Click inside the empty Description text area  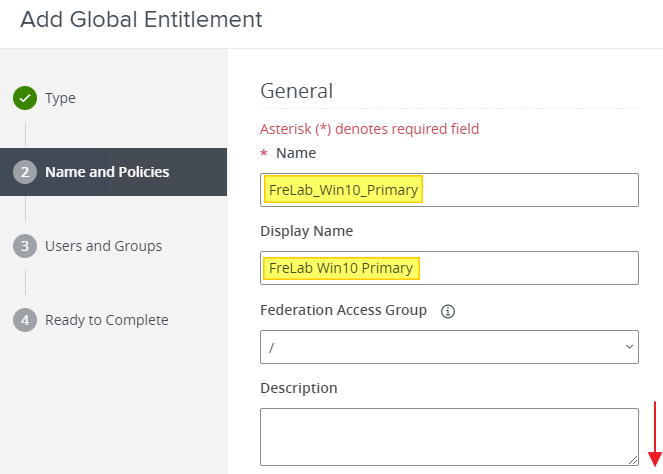coord(448,435)
